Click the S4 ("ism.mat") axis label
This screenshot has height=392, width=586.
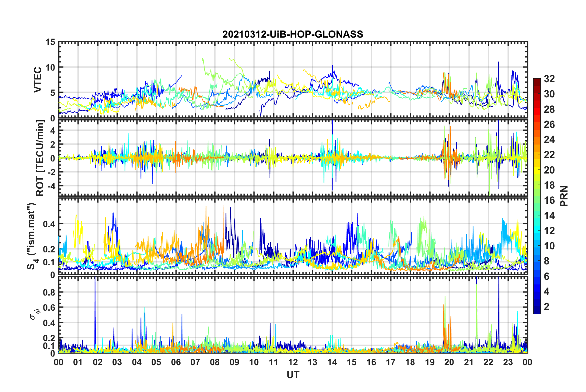click(32, 236)
